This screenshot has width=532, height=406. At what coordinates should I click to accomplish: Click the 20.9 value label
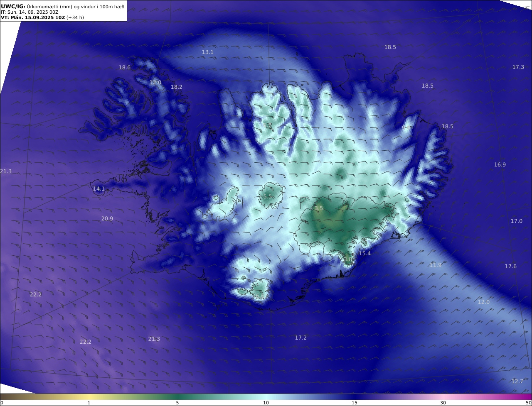click(107, 218)
